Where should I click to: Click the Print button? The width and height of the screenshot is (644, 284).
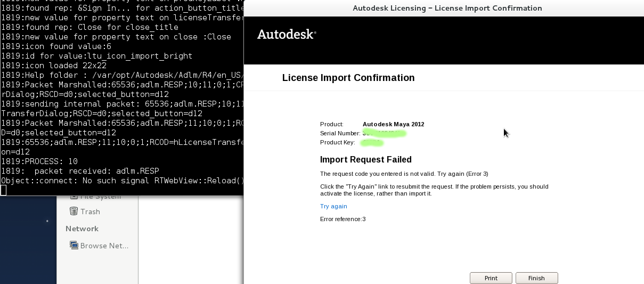(x=491, y=278)
